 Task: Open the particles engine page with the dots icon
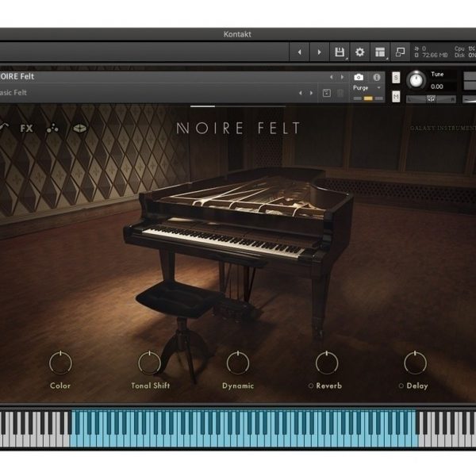pos(52,129)
